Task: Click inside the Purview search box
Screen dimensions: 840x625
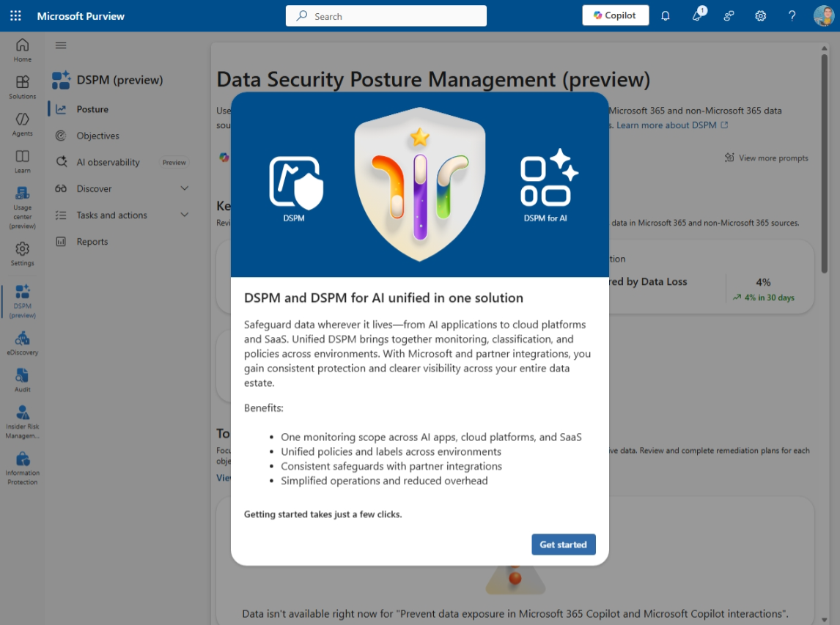Action: click(386, 15)
